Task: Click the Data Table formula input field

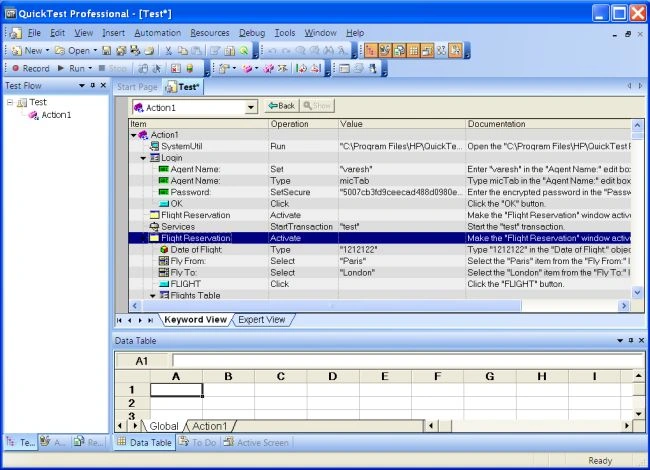Action: click(x=408, y=361)
